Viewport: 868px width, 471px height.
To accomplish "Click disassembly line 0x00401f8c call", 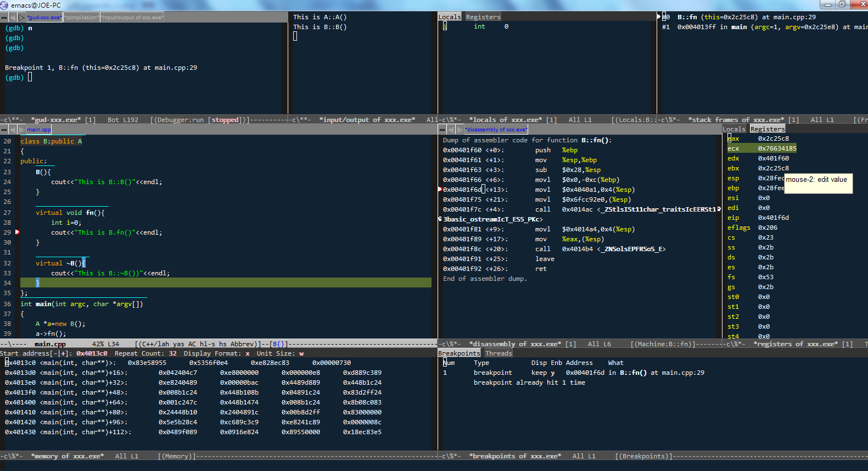I will (554, 249).
